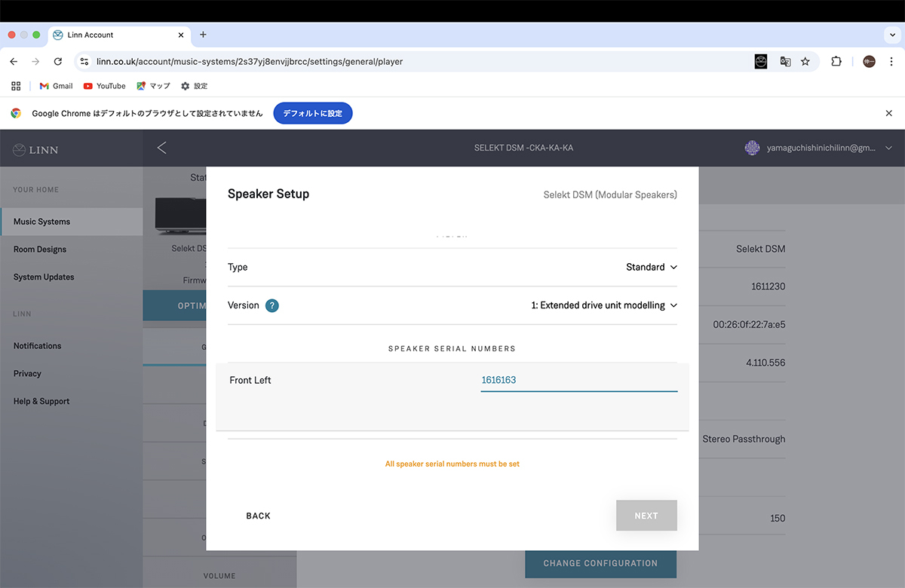The width and height of the screenshot is (905, 588).
Task: Click the BACK button in Speaker Setup
Action: pos(258,516)
